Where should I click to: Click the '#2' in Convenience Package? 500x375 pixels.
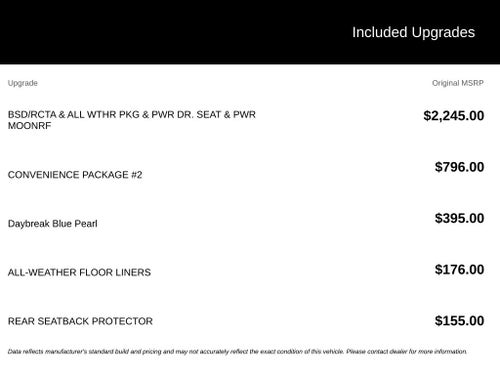[137, 175]
